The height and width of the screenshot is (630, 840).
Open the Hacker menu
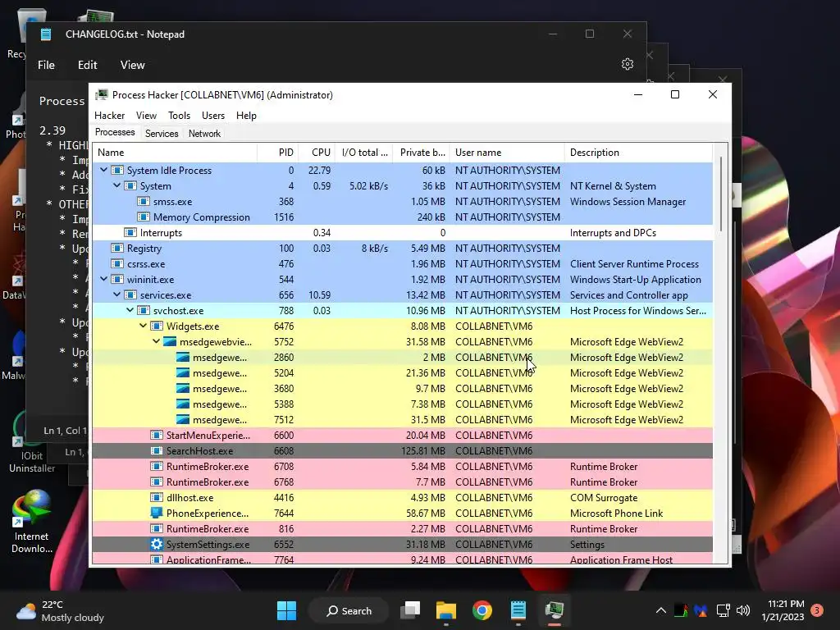109,115
